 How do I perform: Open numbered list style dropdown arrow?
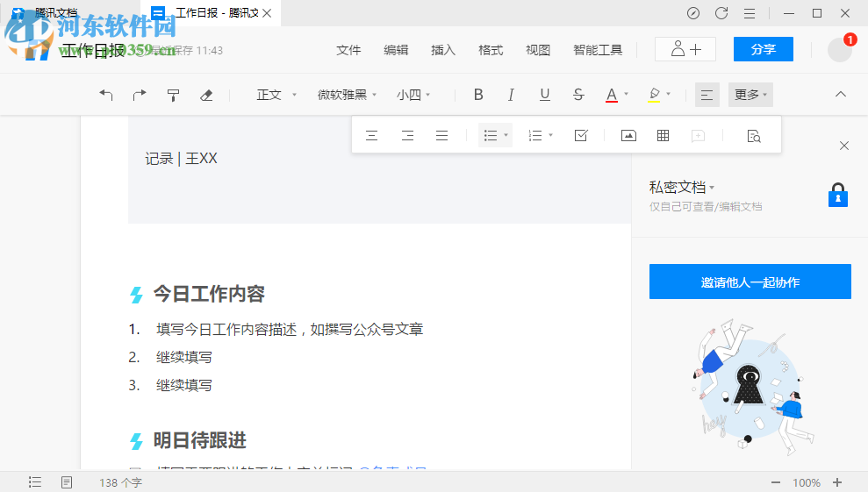[x=551, y=135]
